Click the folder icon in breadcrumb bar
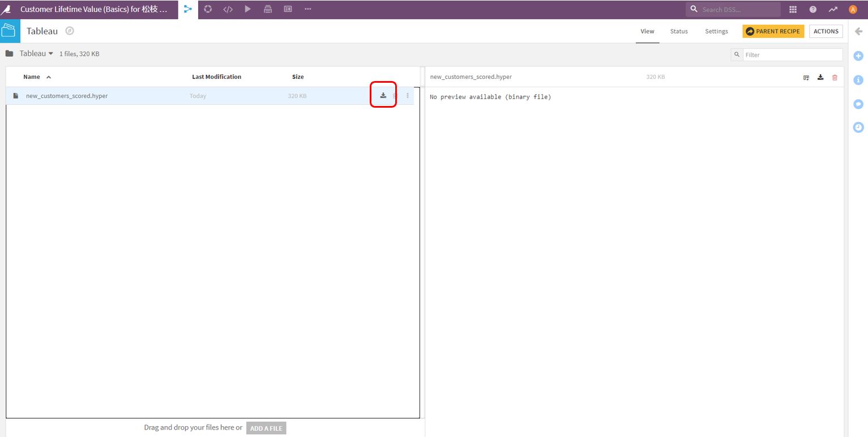This screenshot has width=868, height=437. [x=9, y=53]
